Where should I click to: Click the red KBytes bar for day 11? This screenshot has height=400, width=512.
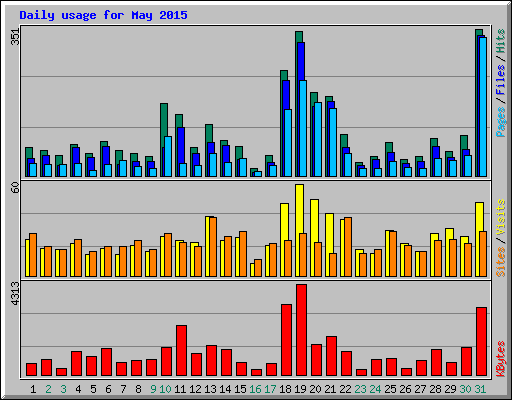pos(181,351)
